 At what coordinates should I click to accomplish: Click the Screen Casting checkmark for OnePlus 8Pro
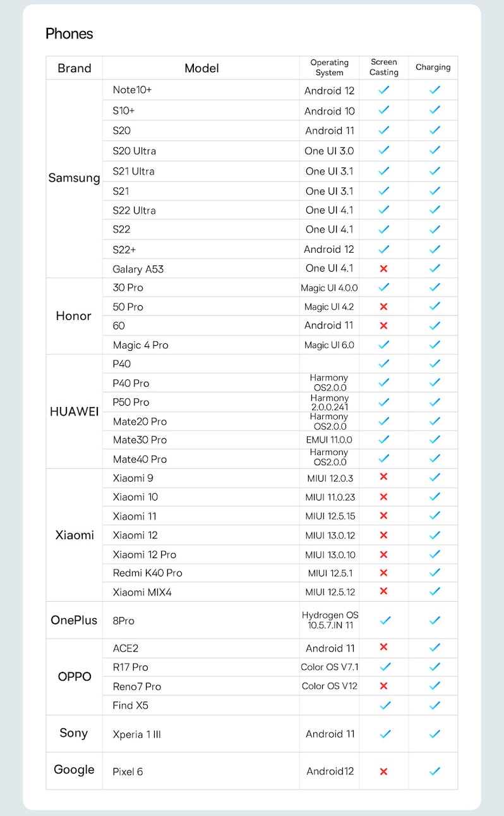pos(385,621)
